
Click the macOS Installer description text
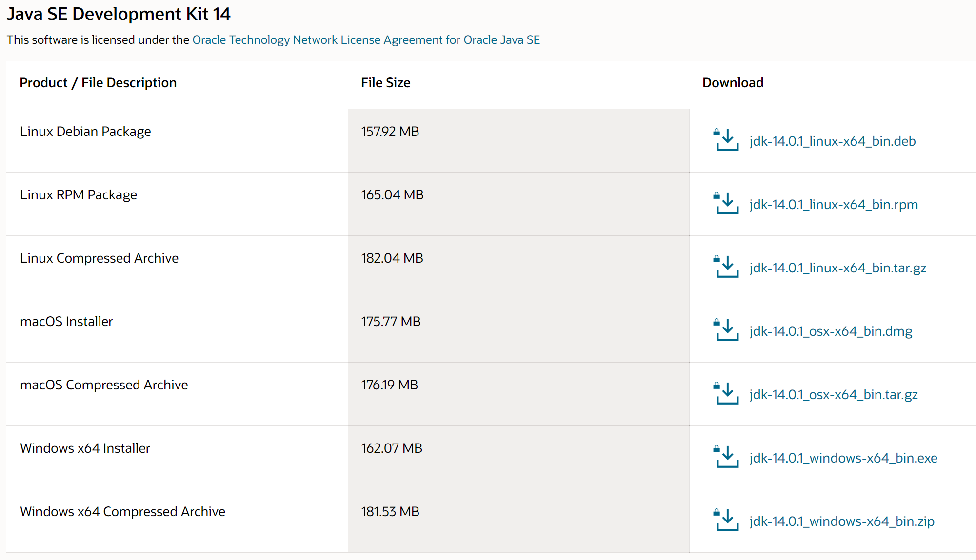click(x=66, y=322)
